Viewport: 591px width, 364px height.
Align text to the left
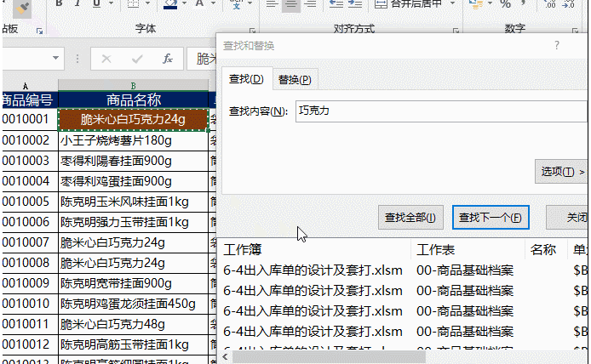[272, 4]
